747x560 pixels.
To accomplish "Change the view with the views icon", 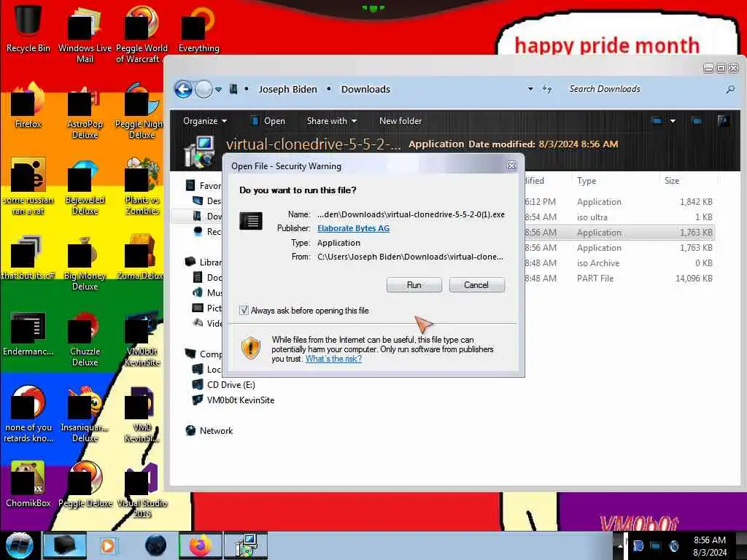I will pos(657,121).
